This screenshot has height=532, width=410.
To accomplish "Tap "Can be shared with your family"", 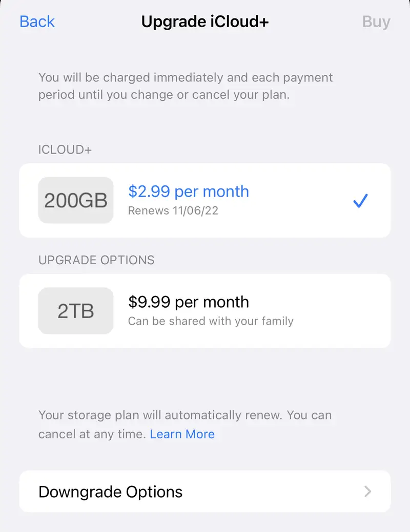I will coord(211,322).
